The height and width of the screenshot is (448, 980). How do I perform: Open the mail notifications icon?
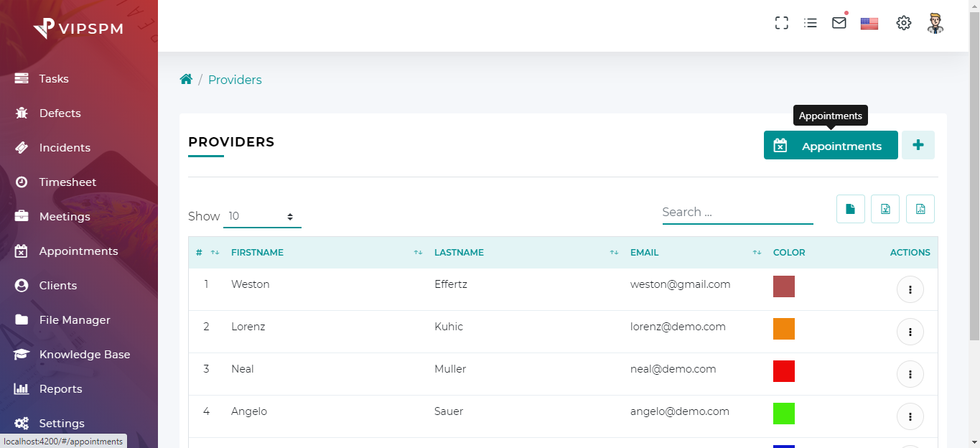coord(839,22)
